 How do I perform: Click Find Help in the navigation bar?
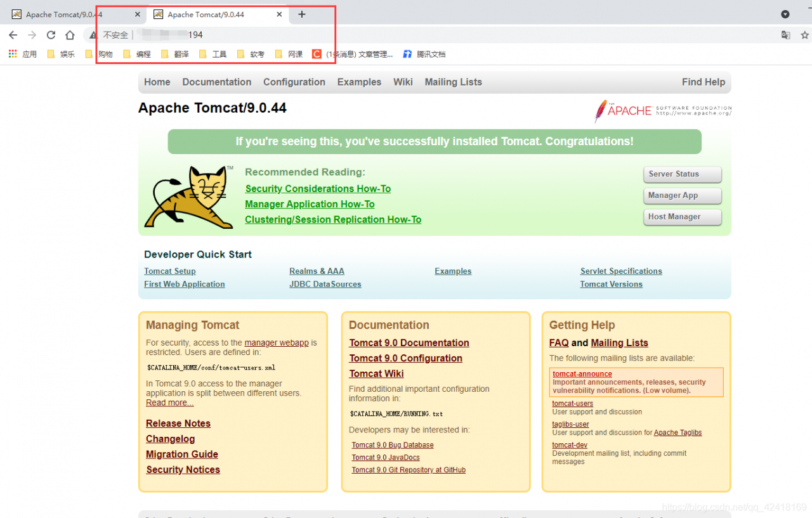[x=704, y=82]
